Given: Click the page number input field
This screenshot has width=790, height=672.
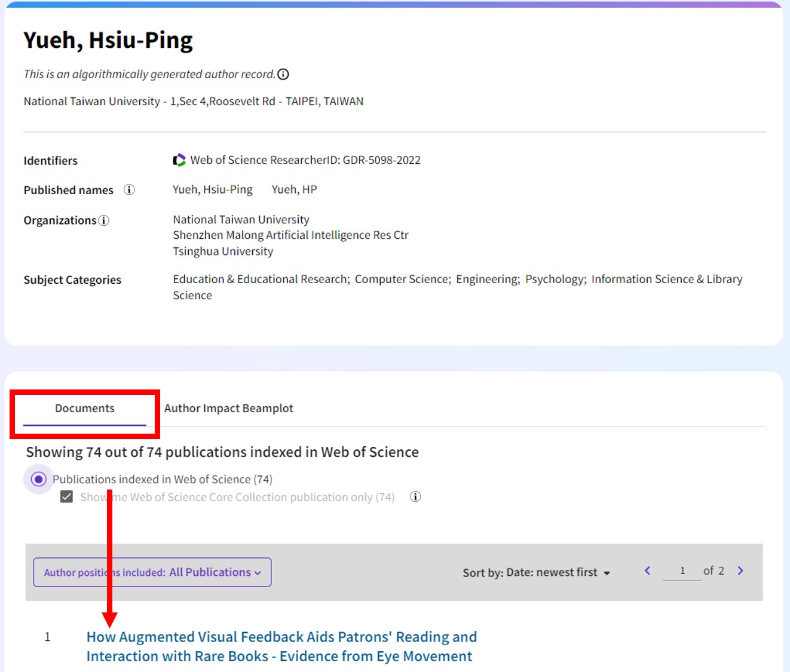Looking at the screenshot, I should pyautogui.click(x=682, y=571).
